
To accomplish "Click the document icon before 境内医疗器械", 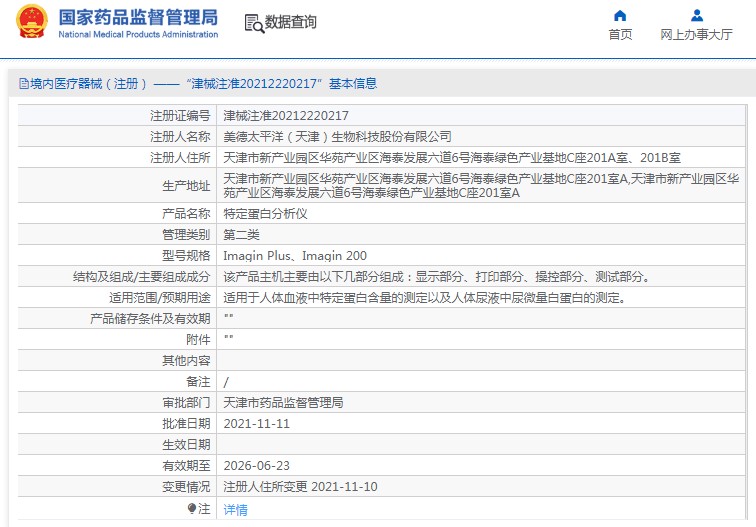I will 24,83.
